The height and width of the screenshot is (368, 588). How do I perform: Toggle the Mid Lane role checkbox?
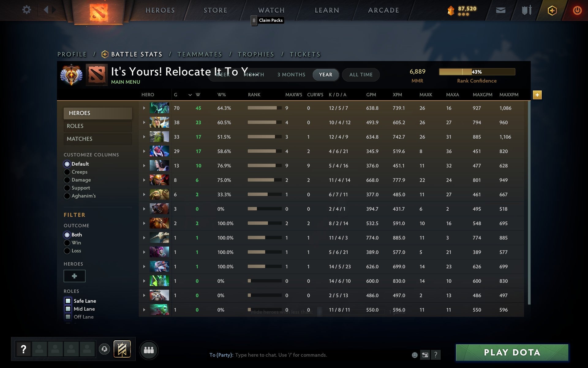(68, 309)
